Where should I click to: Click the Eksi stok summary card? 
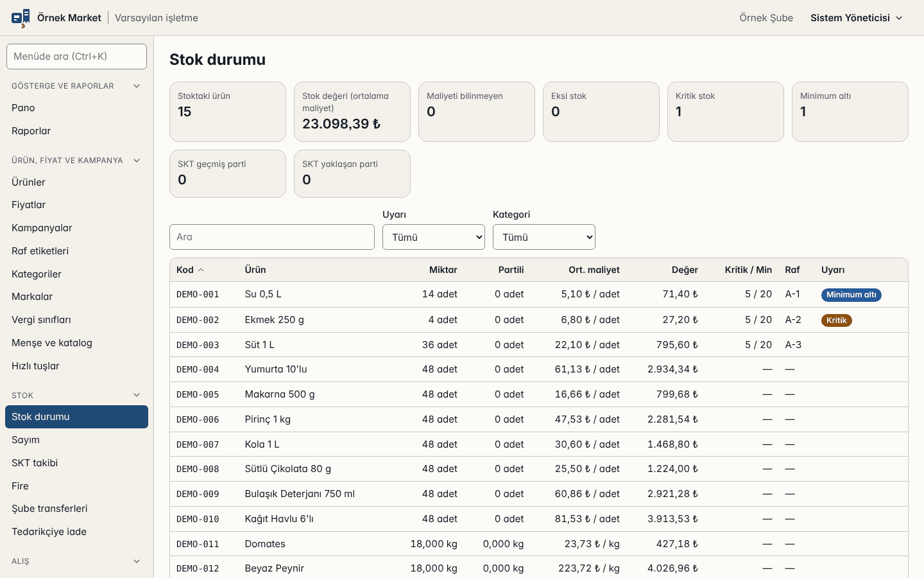coord(601,112)
